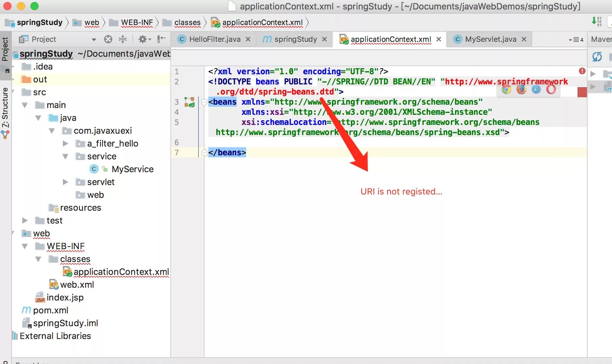Close the HelloFilter.java tab
This screenshot has height=364, width=612.
tap(248, 39)
